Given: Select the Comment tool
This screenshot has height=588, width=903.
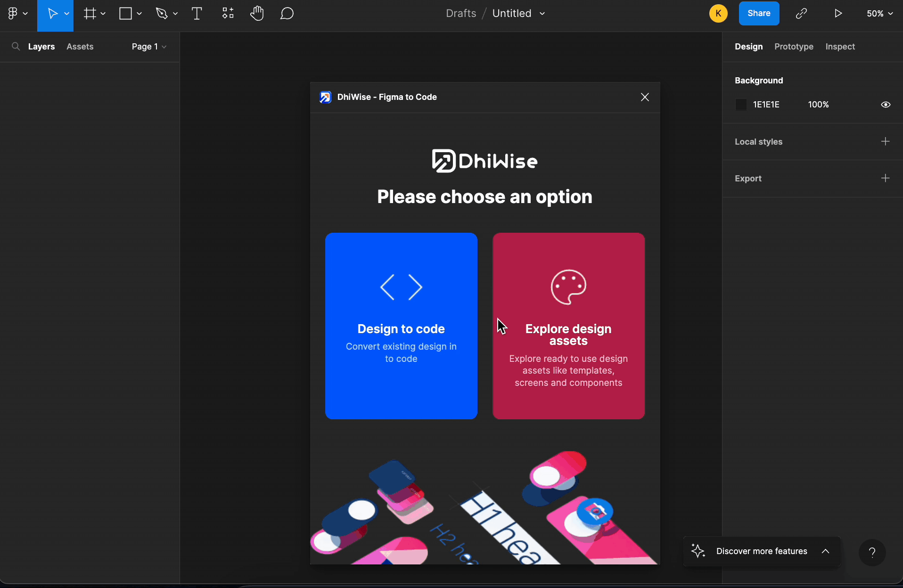Looking at the screenshot, I should pos(287,14).
